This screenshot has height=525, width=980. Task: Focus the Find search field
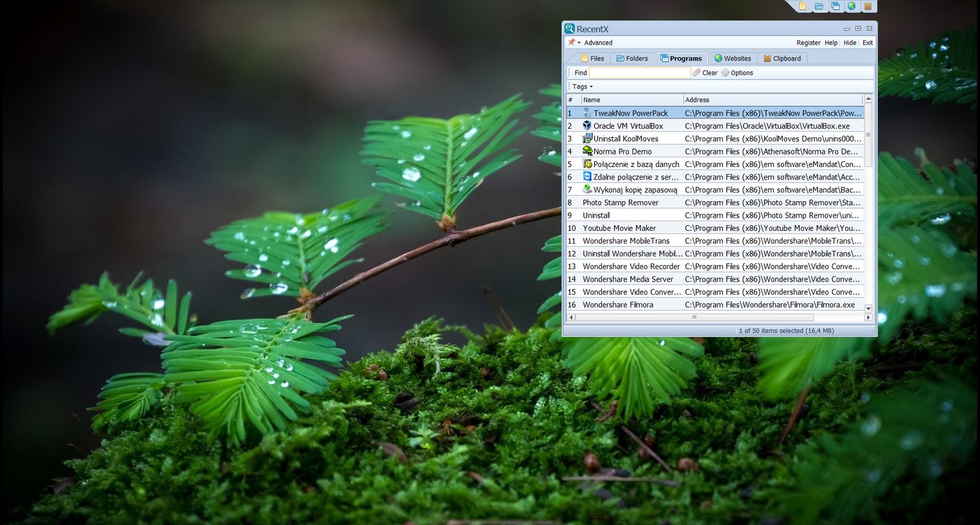coord(640,73)
